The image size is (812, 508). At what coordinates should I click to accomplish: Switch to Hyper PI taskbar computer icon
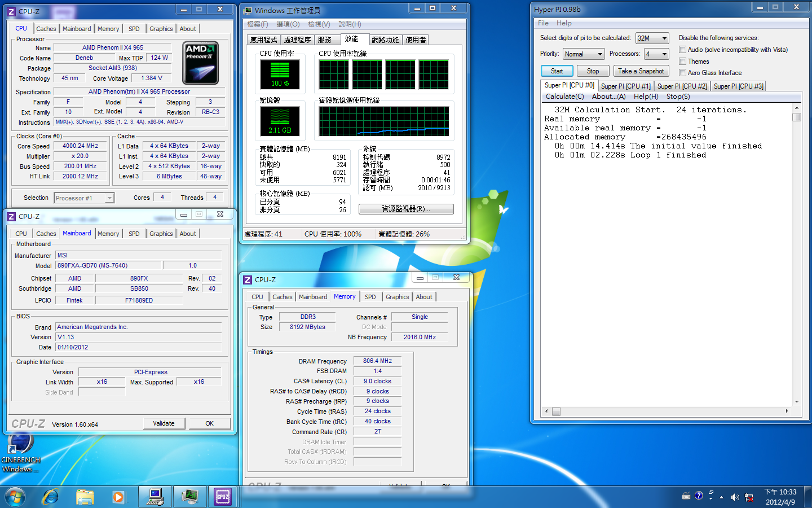(x=155, y=497)
